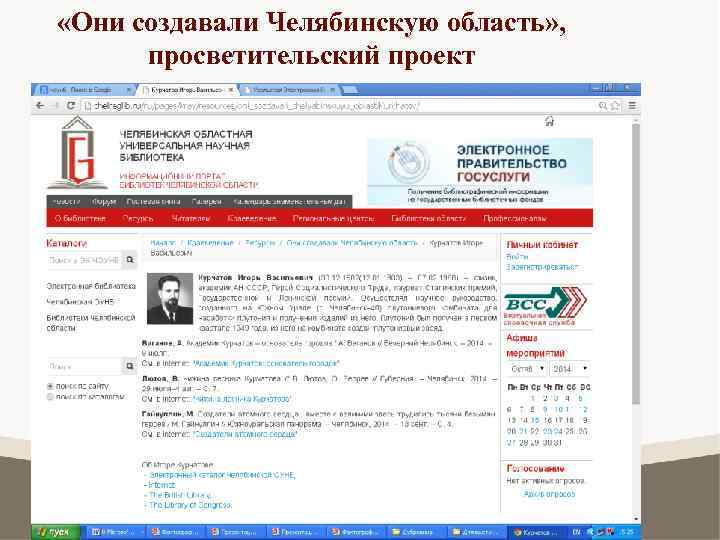Open 'Форум' in gray top menu
Image resolution: width=720 pixels, height=540 pixels.
[104, 202]
